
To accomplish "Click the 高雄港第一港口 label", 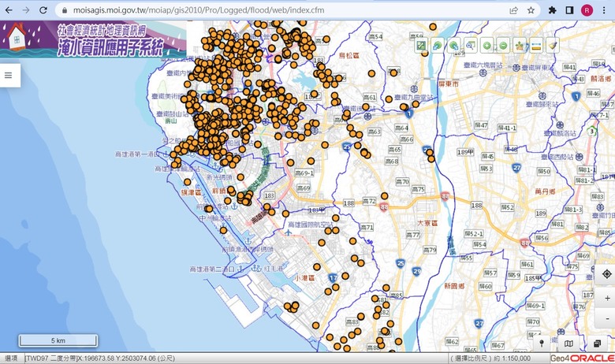I will pos(138,154).
